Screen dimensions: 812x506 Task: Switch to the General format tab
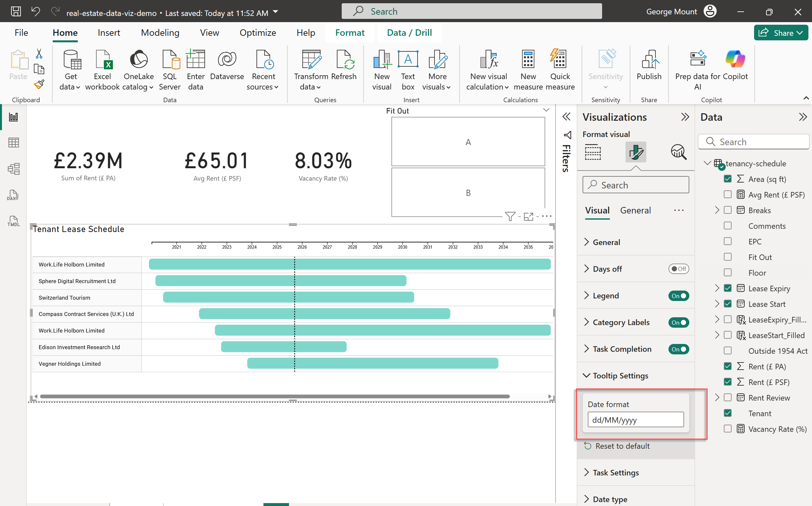635,211
